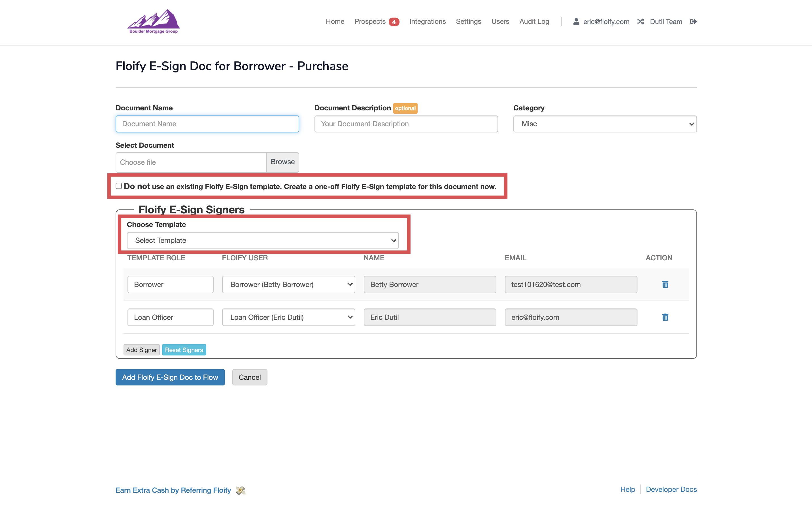Navigate to the Settings menu item
This screenshot has height=506, width=812.
tap(468, 22)
